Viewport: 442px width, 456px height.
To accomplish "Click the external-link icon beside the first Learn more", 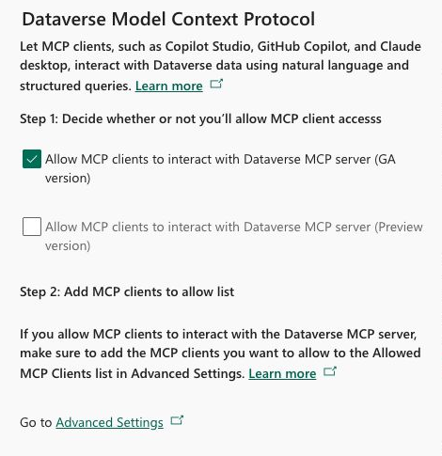I will pyautogui.click(x=216, y=84).
